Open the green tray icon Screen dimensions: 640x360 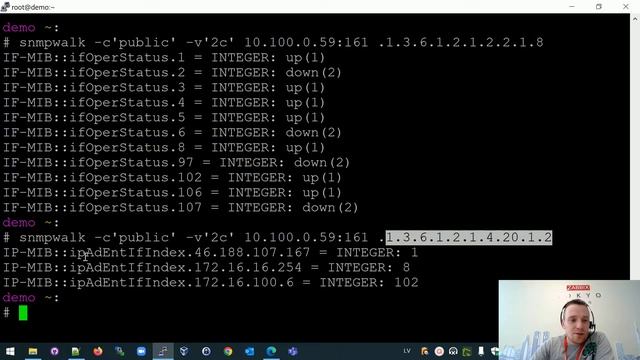467,351
